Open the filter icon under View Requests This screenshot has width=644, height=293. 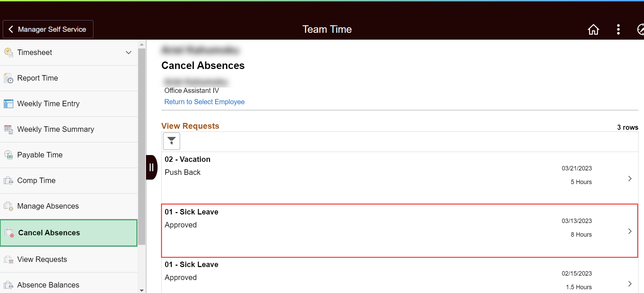(x=171, y=141)
